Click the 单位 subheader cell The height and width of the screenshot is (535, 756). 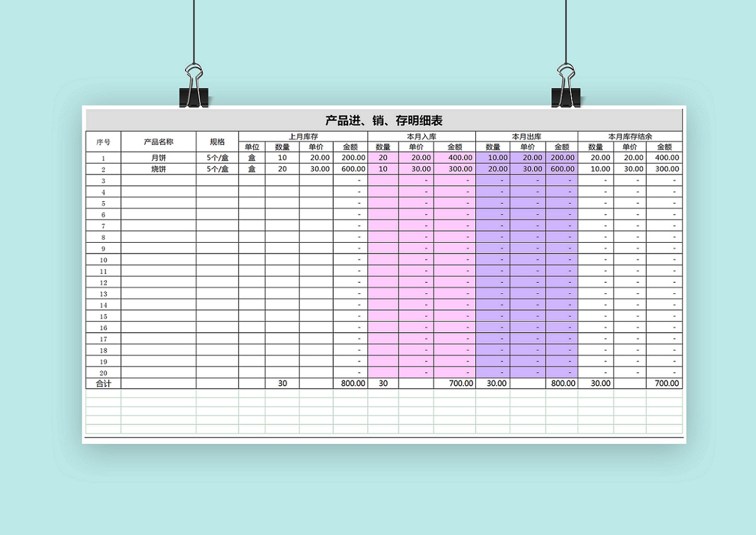[x=252, y=147]
